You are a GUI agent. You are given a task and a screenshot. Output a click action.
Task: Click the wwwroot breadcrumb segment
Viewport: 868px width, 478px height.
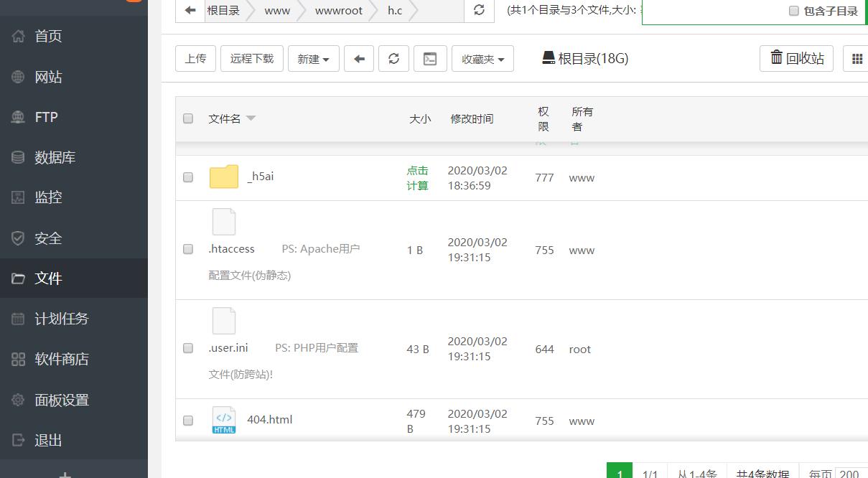click(x=338, y=10)
